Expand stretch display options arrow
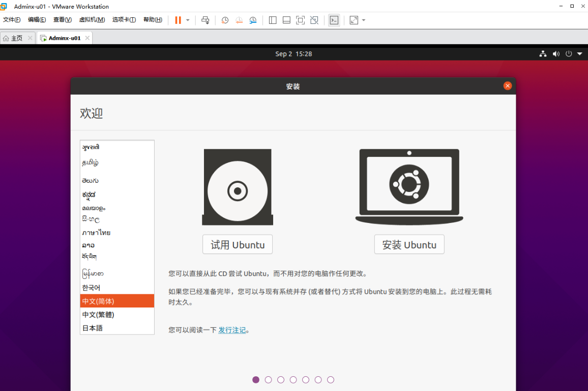588x391 pixels. click(364, 20)
